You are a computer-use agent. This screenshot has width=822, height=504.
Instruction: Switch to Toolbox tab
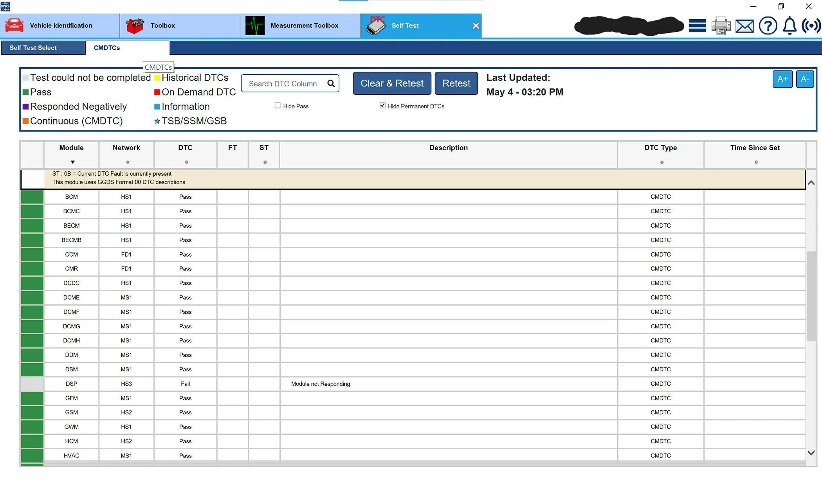180,26
